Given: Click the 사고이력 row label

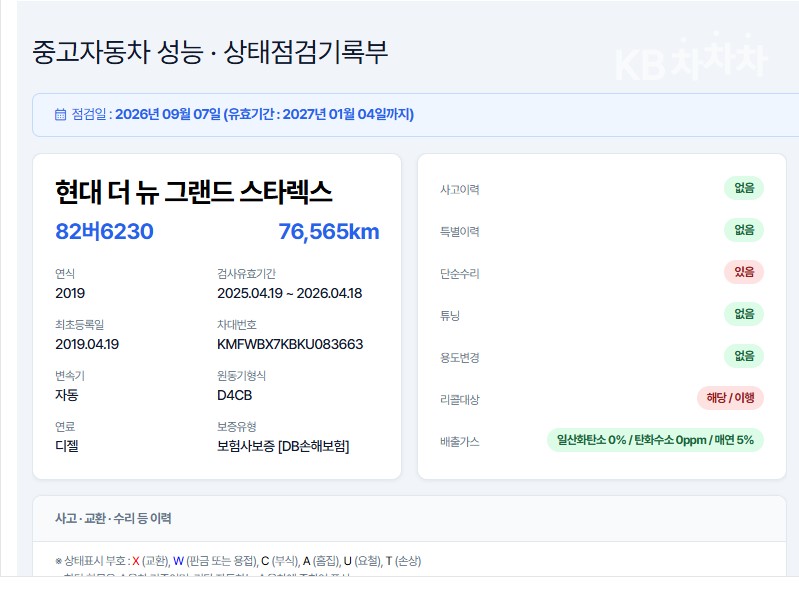Looking at the screenshot, I should tap(460, 189).
